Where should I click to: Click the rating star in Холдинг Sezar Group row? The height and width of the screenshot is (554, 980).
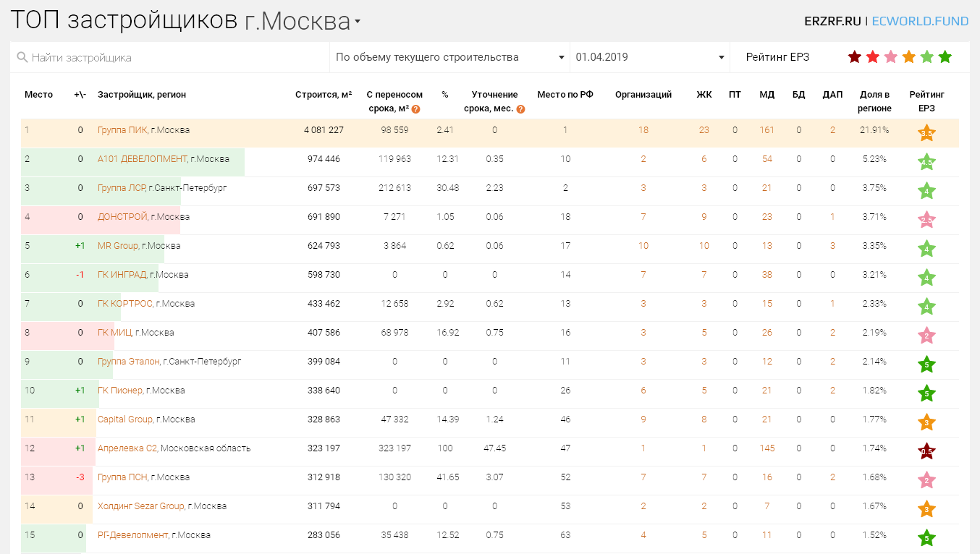click(x=927, y=509)
